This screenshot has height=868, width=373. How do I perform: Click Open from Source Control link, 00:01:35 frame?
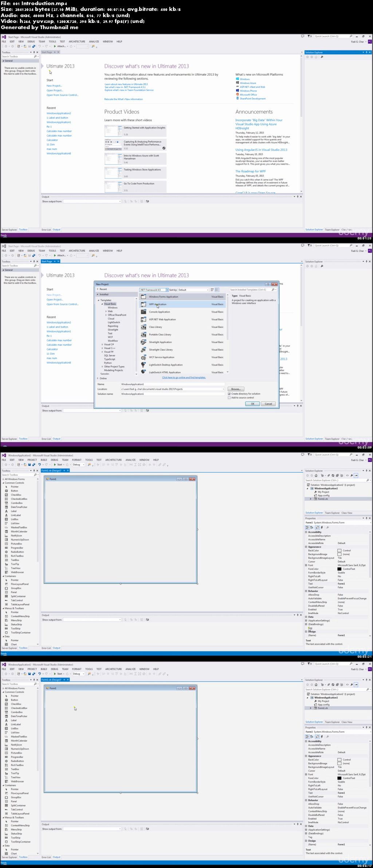62,95
